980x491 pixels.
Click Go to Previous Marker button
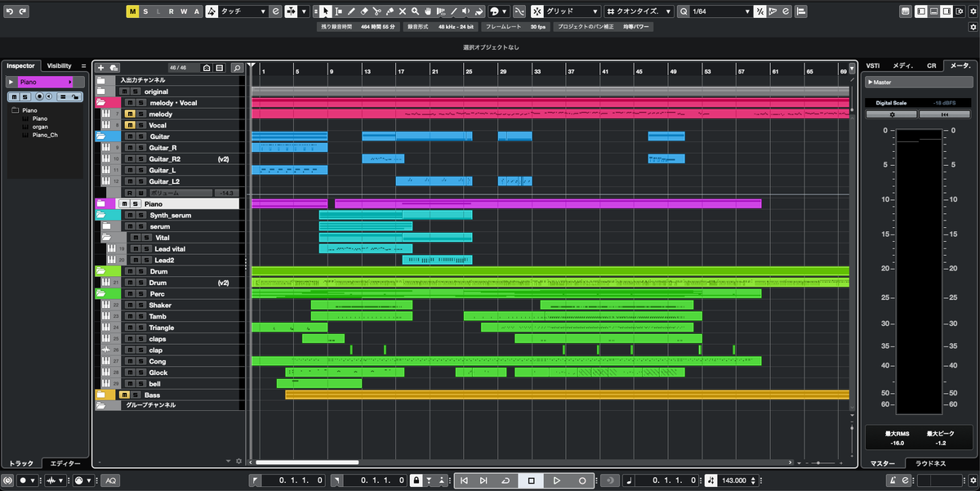pos(464,480)
